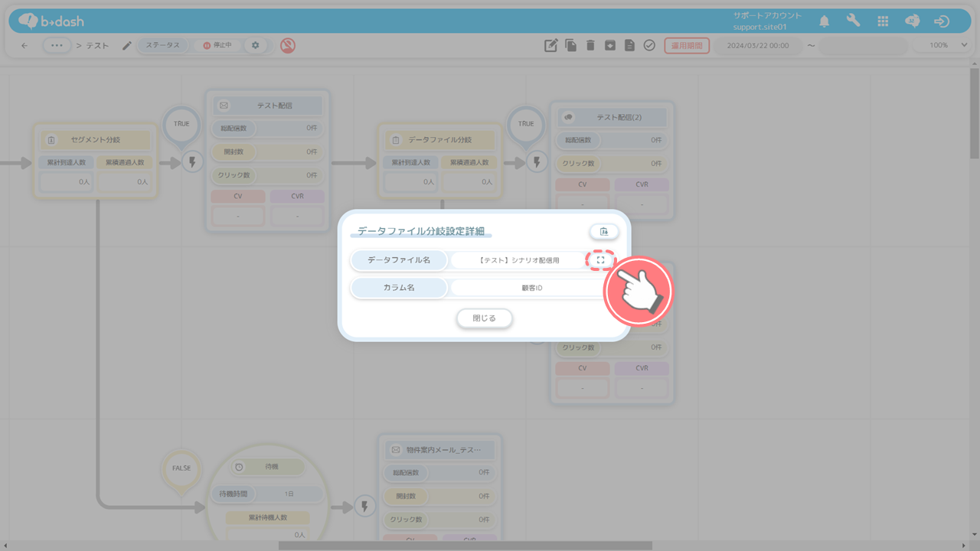Click the download icon button in the dialog
Viewport: 980px width, 551px height.
coord(603,231)
